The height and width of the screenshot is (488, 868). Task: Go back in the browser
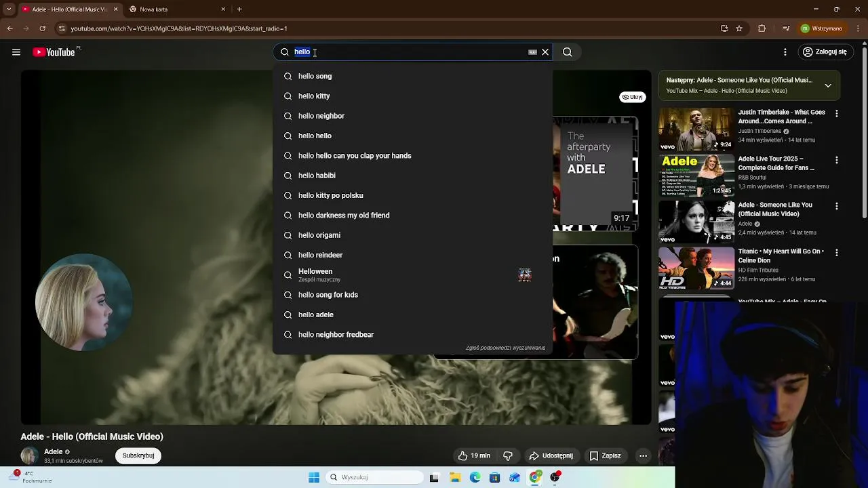coord(9,28)
